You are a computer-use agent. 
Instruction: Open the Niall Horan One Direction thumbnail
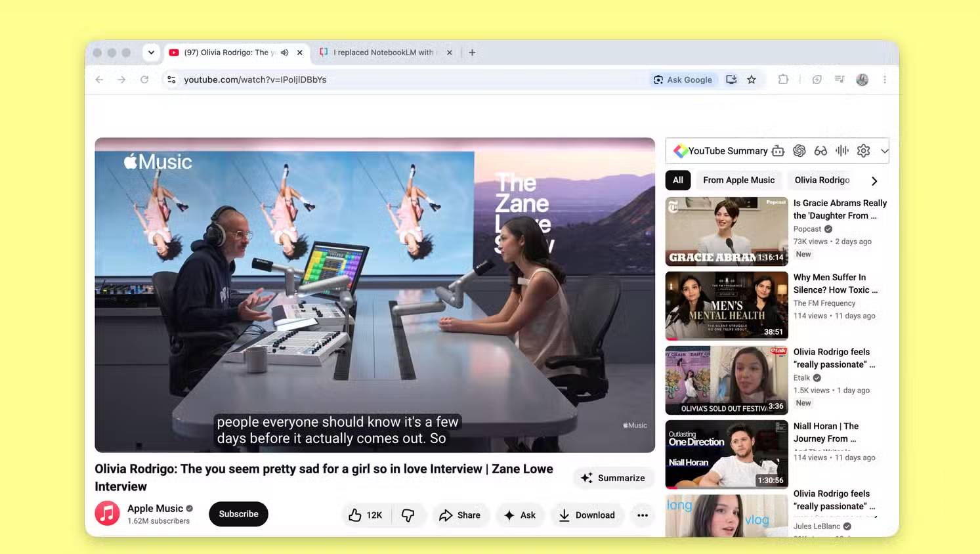(x=727, y=454)
